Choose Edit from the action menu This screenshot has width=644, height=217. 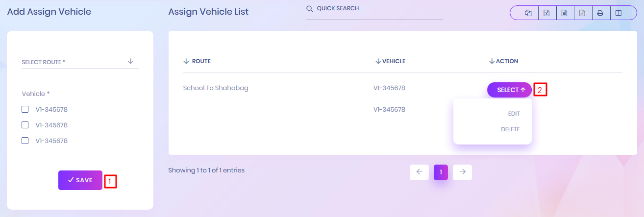coord(513,114)
